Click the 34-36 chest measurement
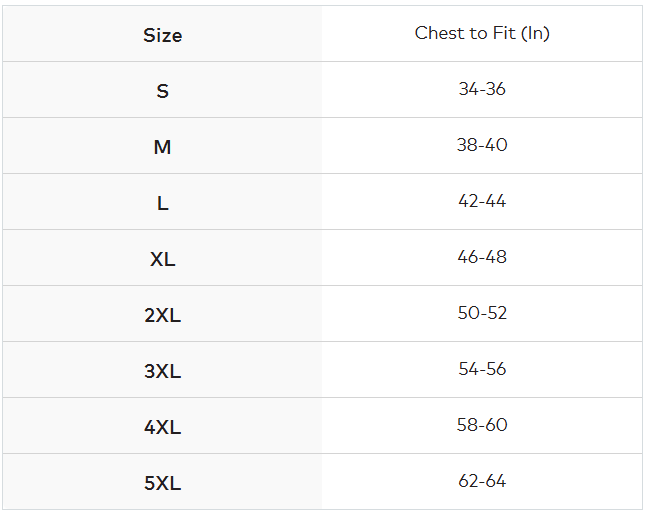This screenshot has height=517, width=650. 482,89
